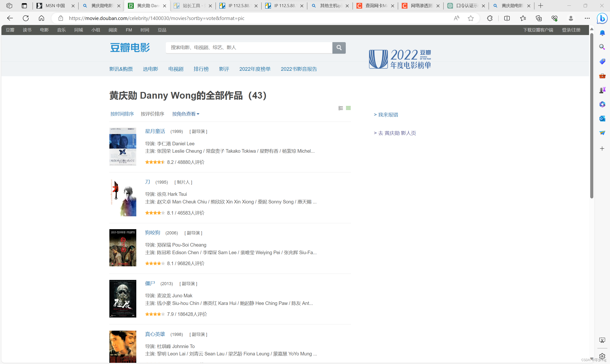Open Bing chat sidebar icon

click(602, 18)
